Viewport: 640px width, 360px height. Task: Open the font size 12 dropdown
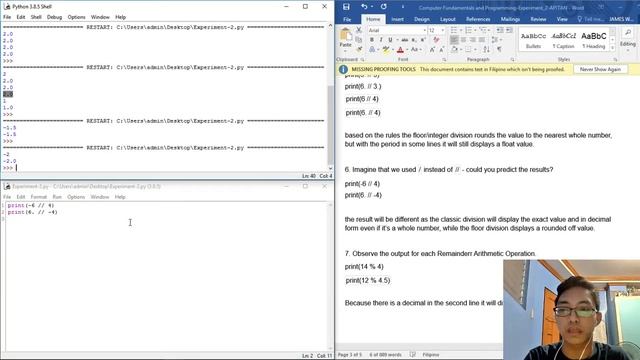click(x=442, y=30)
